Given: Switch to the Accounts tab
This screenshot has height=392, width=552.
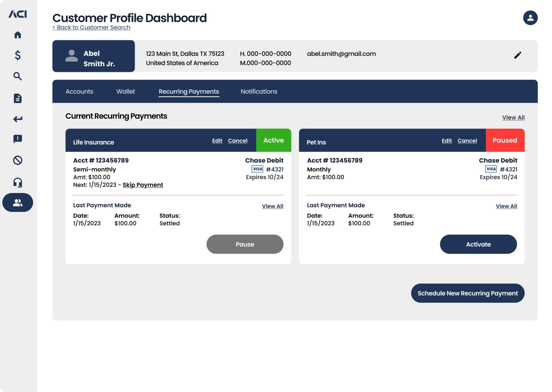Looking at the screenshot, I should (x=79, y=91).
